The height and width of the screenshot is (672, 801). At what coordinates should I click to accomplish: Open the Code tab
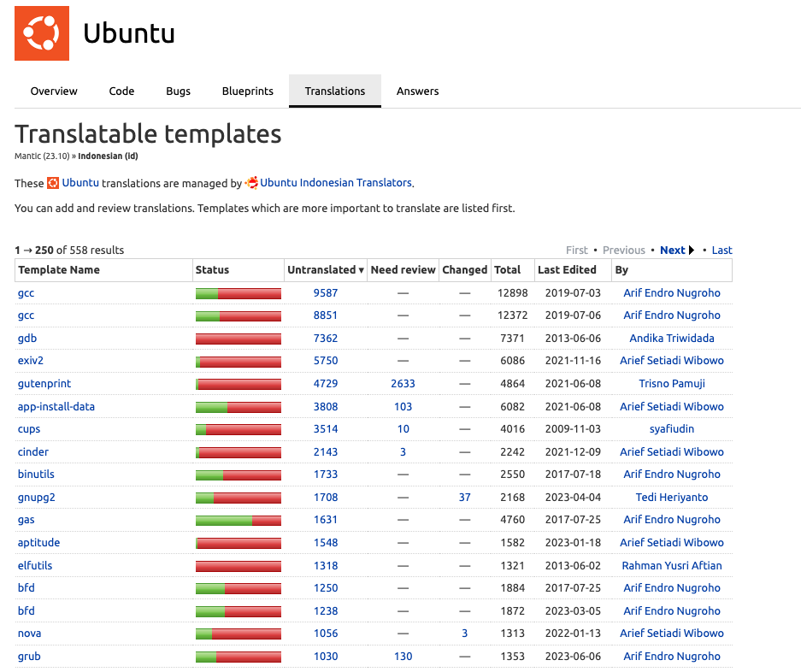click(x=121, y=91)
